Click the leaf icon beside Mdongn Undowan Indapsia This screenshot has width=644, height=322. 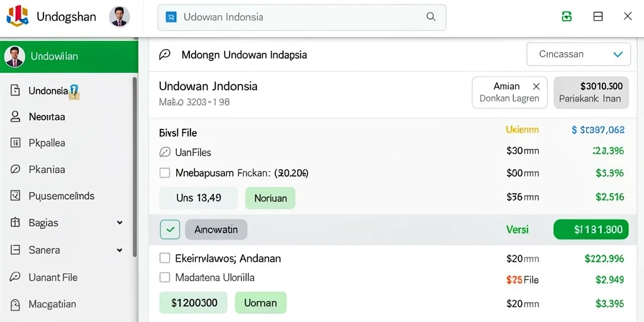[x=164, y=55]
